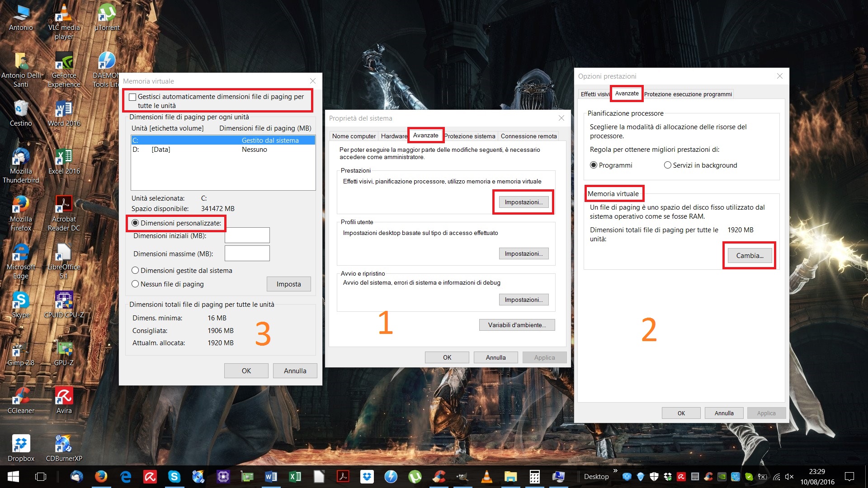Click the muted volume tray icon
The image size is (868, 488).
789,477
